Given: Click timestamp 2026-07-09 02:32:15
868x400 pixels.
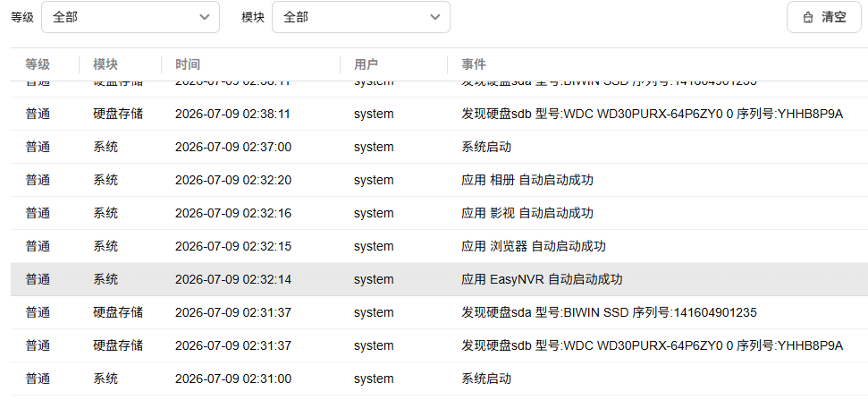Looking at the screenshot, I should point(233,246).
